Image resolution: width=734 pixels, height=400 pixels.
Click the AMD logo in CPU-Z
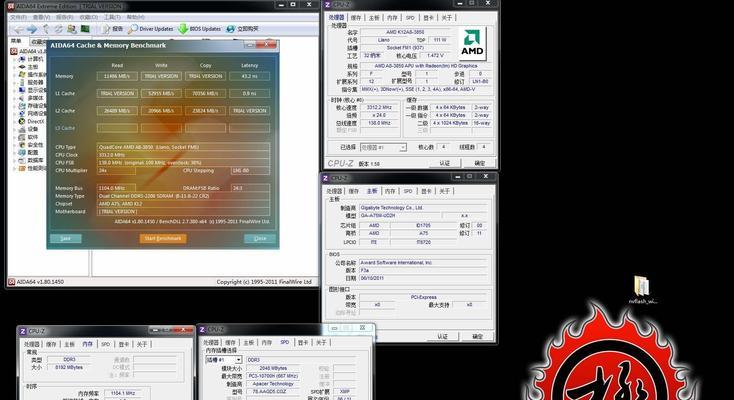pyautogui.click(x=472, y=44)
